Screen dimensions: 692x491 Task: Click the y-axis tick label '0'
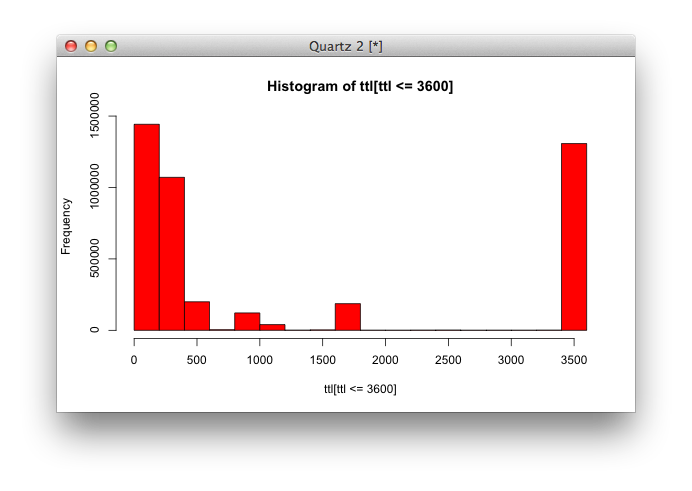[x=94, y=330]
